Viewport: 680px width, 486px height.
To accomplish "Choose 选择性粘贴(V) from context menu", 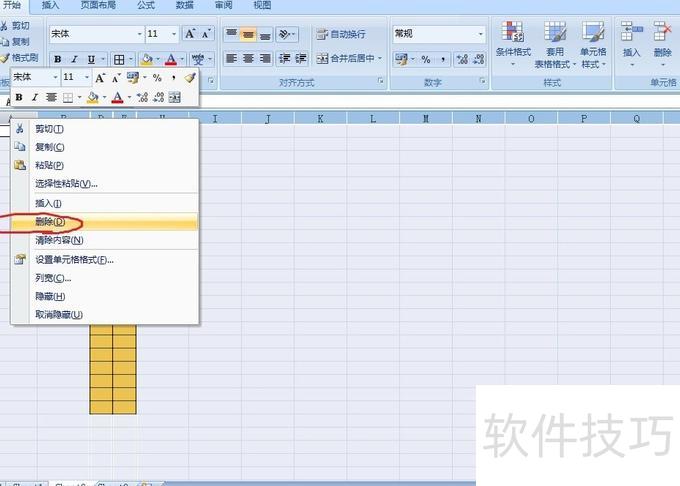I will [105, 184].
